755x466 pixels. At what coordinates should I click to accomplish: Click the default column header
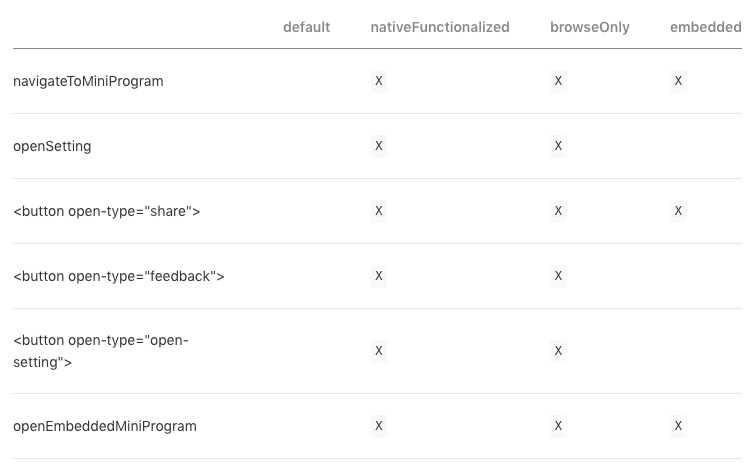[x=306, y=27]
